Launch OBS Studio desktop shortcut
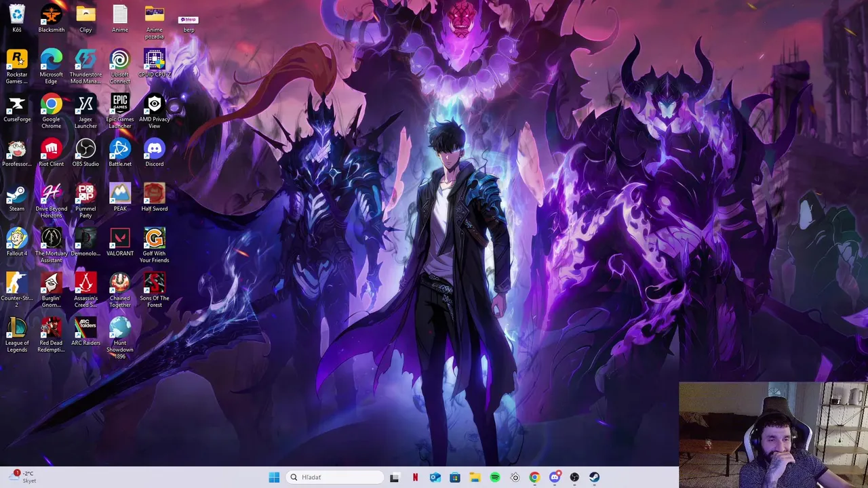 click(x=85, y=152)
